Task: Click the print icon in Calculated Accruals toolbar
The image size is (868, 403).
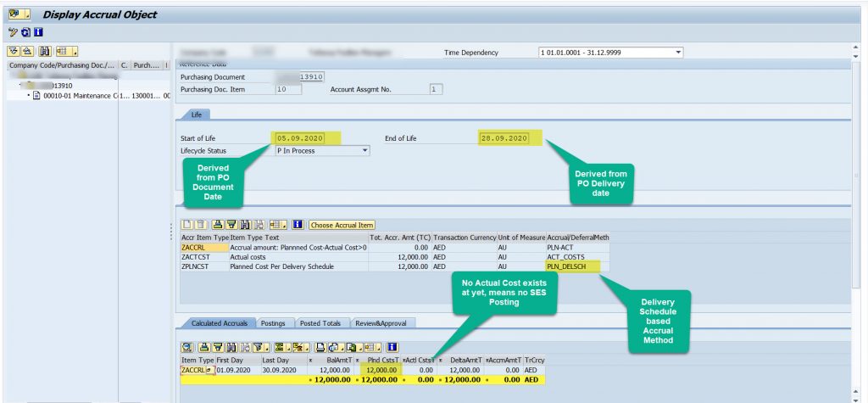Action: coord(320,348)
